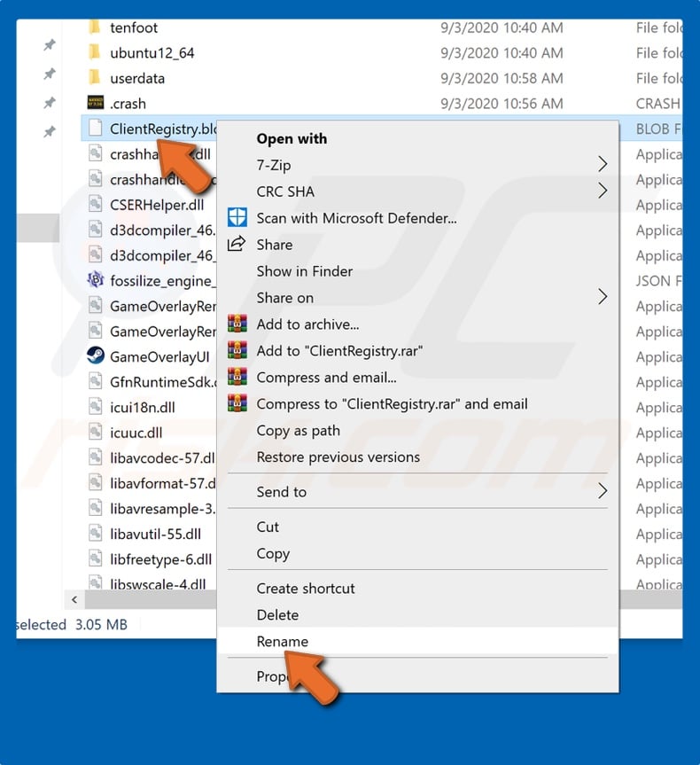
Task: Select the icuuc.dll file name
Action: (136, 433)
